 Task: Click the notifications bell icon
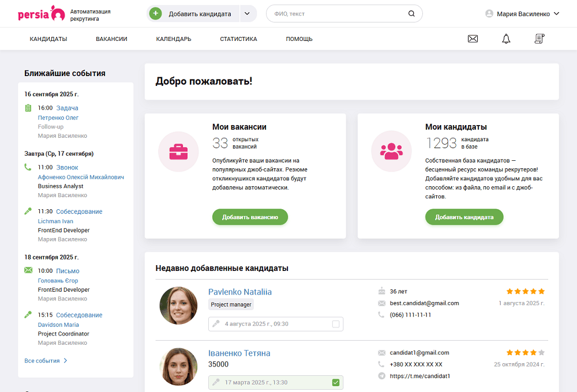506,39
